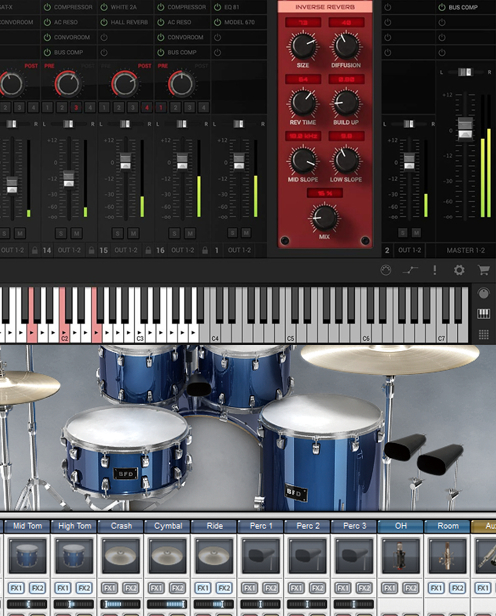Screen dimensions: 496x616
Task: Mute channel 15 with M button
Action: click(133, 234)
